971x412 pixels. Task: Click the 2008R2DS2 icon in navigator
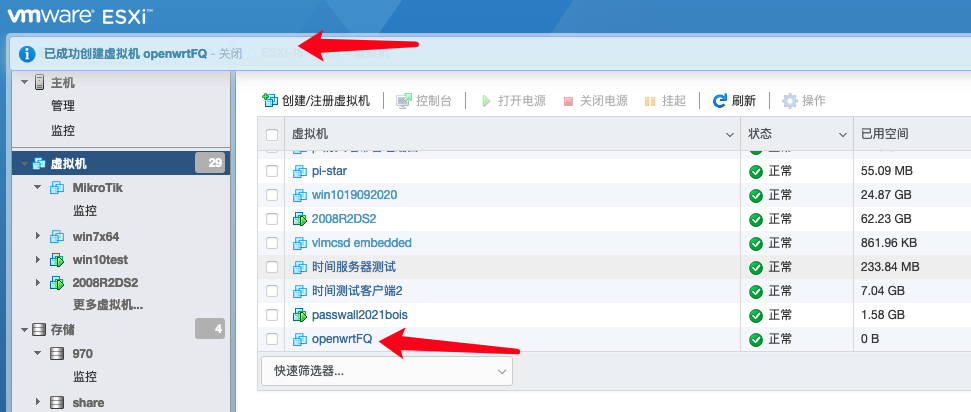coord(57,283)
